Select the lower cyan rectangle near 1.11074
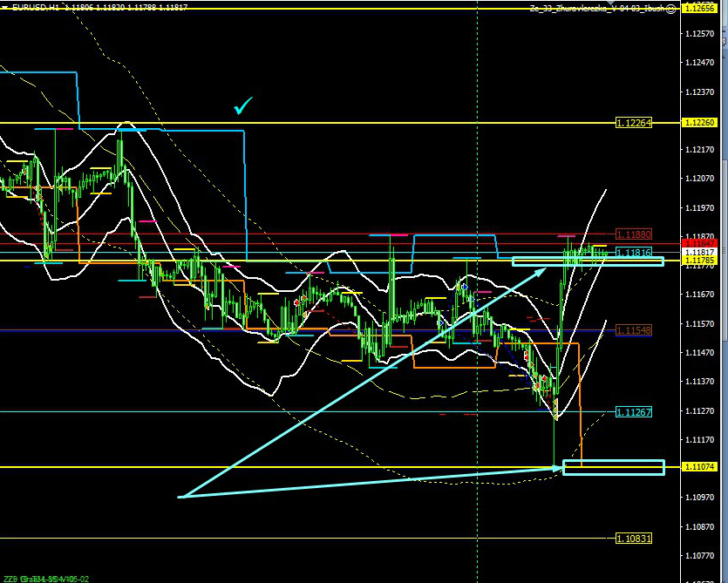 coord(614,467)
